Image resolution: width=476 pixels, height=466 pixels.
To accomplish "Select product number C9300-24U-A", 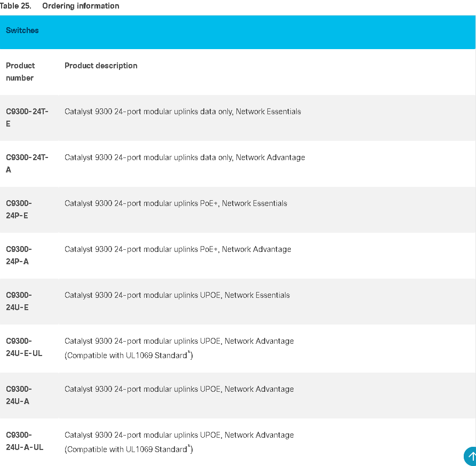I will tap(19, 395).
